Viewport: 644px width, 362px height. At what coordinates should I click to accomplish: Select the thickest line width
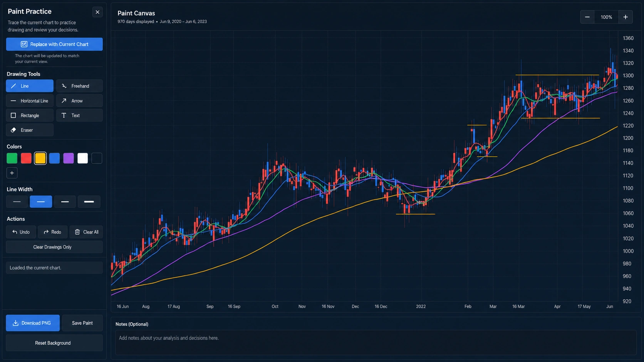[89, 202]
